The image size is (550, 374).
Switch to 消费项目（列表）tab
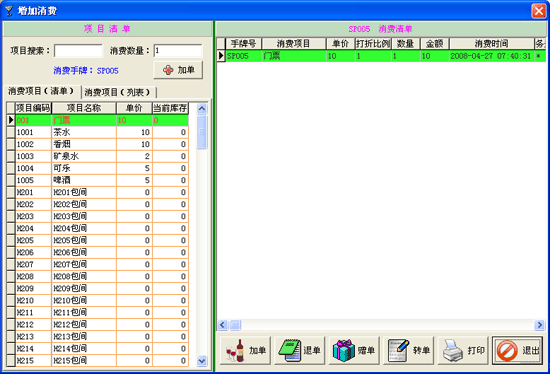118,92
